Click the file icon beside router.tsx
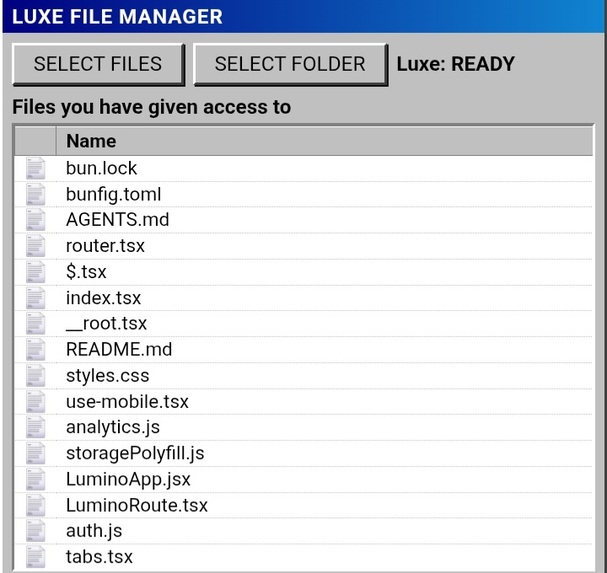This screenshot has height=573, width=607. coord(36,246)
